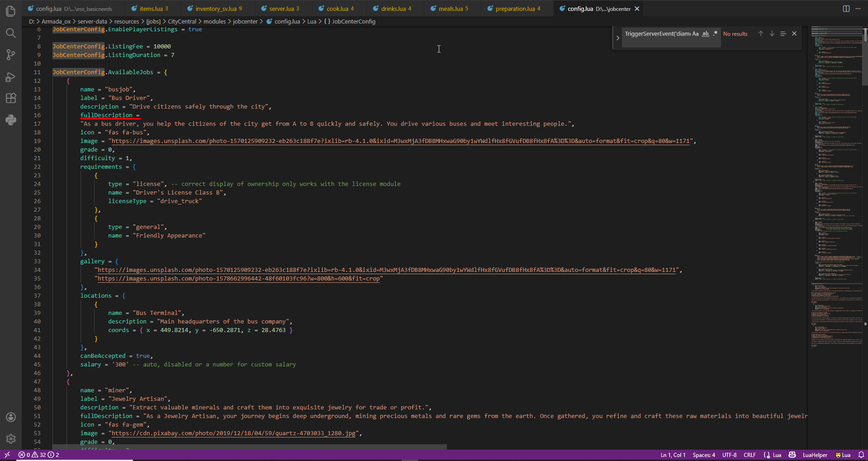Open the Run and Debug view
Screen dimensions: 868x461
(11, 77)
